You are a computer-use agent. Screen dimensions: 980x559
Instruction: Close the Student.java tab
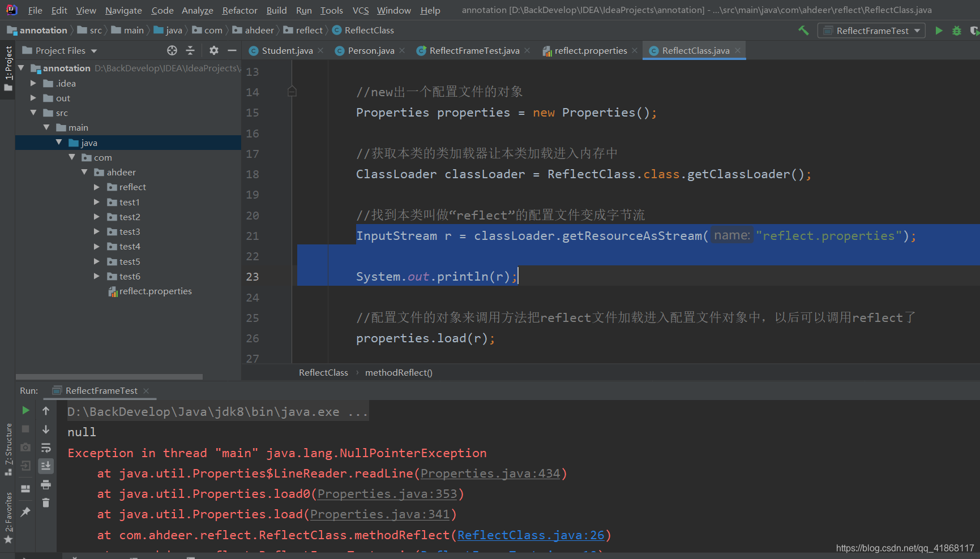[320, 50]
